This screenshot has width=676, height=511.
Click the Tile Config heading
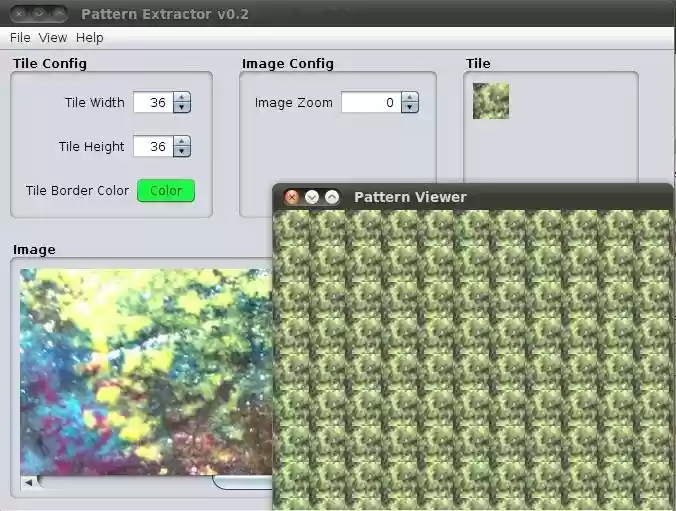pos(50,63)
